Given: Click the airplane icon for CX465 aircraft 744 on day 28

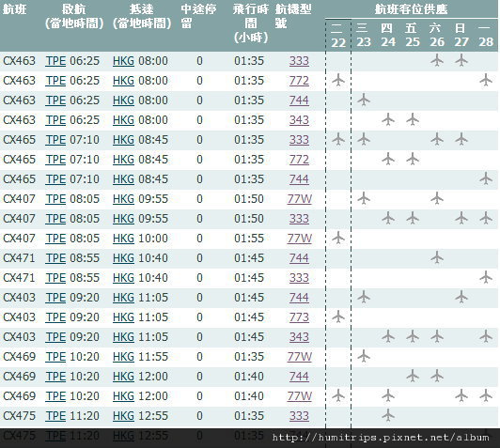Looking at the screenshot, I should tap(486, 178).
